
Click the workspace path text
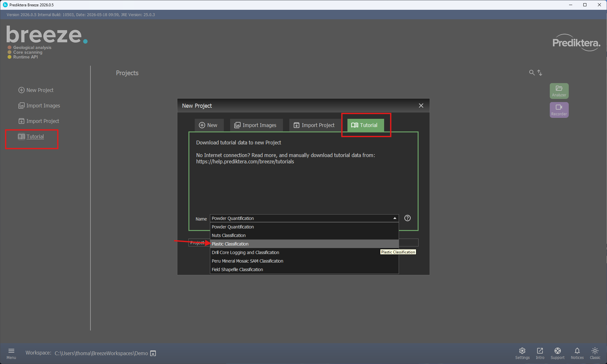[101, 353]
